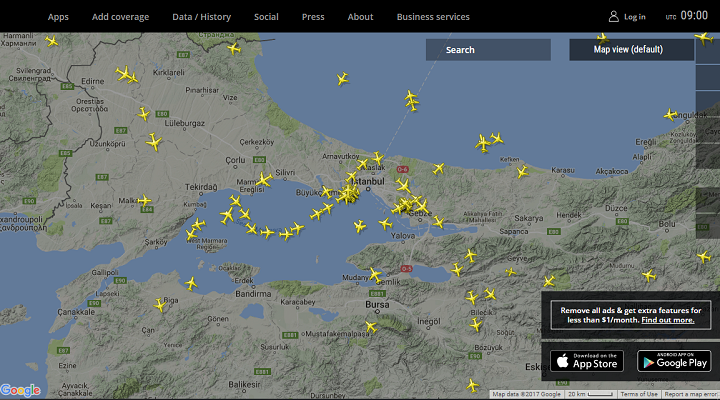Click the Map data ©2017 Google text
Image resolution: width=720 pixels, height=400 pixels.
point(526,394)
